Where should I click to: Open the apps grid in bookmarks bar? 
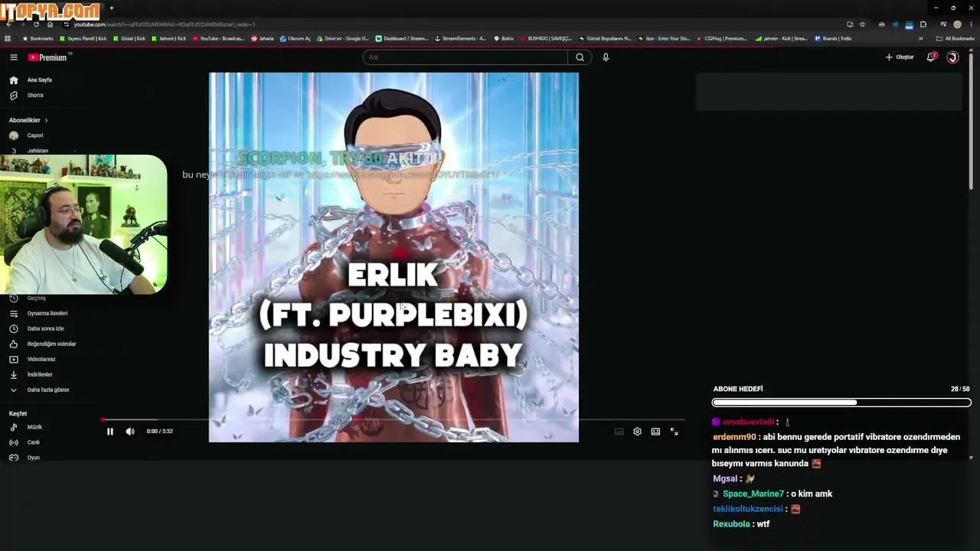tap(8, 38)
